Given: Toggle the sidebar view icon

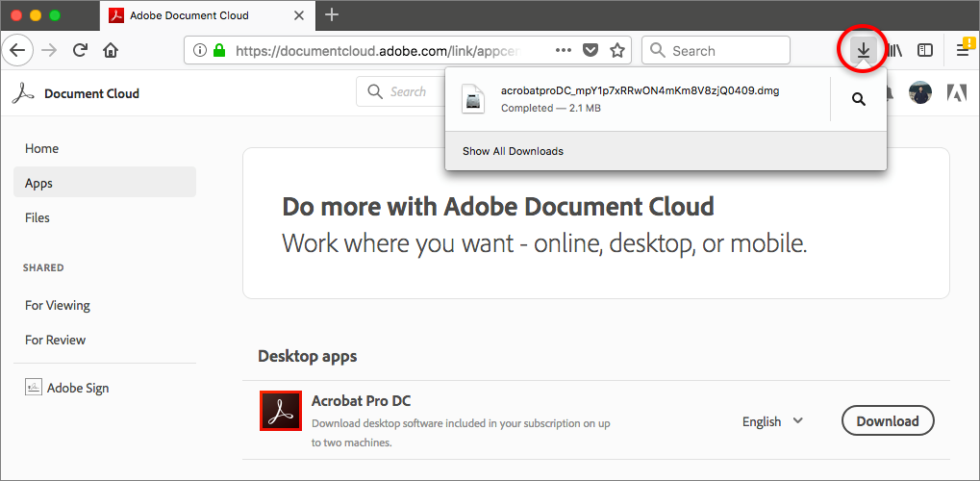Looking at the screenshot, I should tap(925, 51).
